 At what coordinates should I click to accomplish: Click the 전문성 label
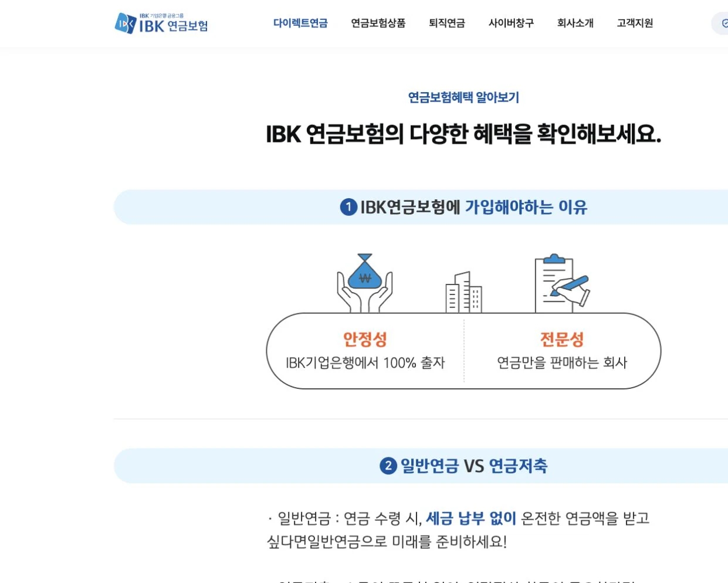pyautogui.click(x=562, y=339)
